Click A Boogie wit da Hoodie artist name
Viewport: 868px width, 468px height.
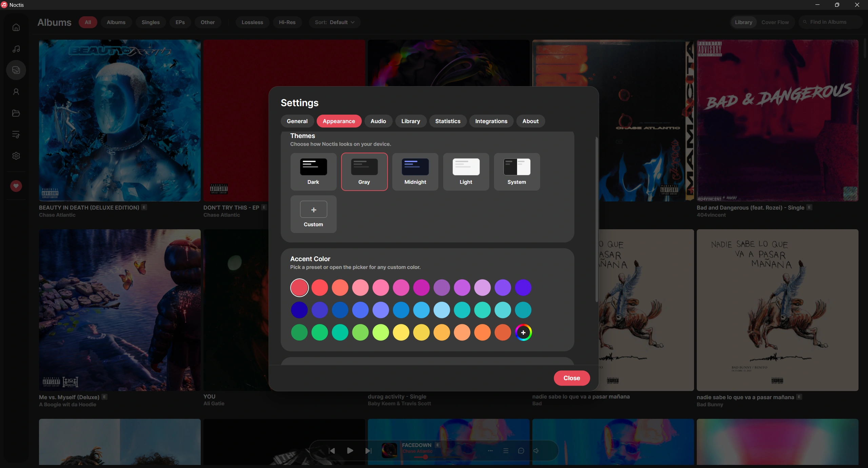click(67, 405)
